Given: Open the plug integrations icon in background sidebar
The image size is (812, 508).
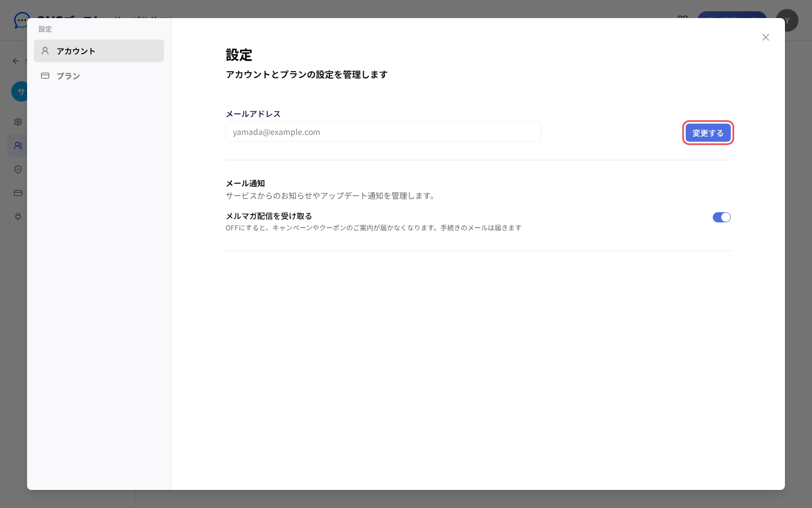Looking at the screenshot, I should click(x=18, y=217).
